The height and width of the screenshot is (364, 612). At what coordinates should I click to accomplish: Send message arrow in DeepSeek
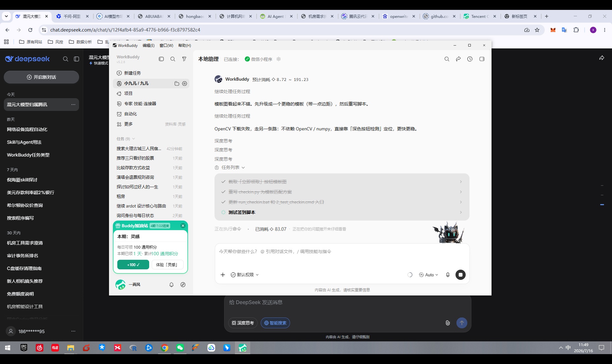pyautogui.click(x=462, y=323)
